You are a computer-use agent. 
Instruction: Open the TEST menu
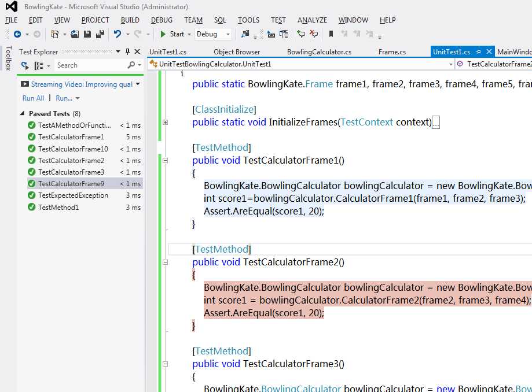point(278,20)
